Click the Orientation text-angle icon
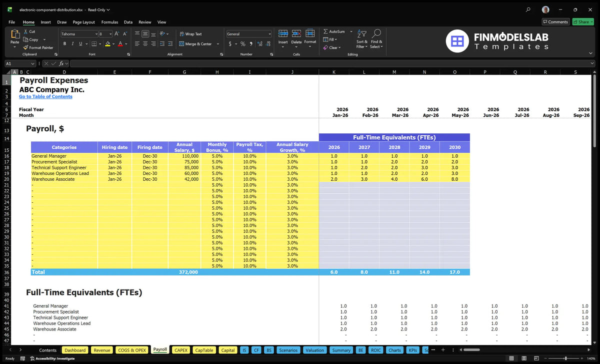 162,34
